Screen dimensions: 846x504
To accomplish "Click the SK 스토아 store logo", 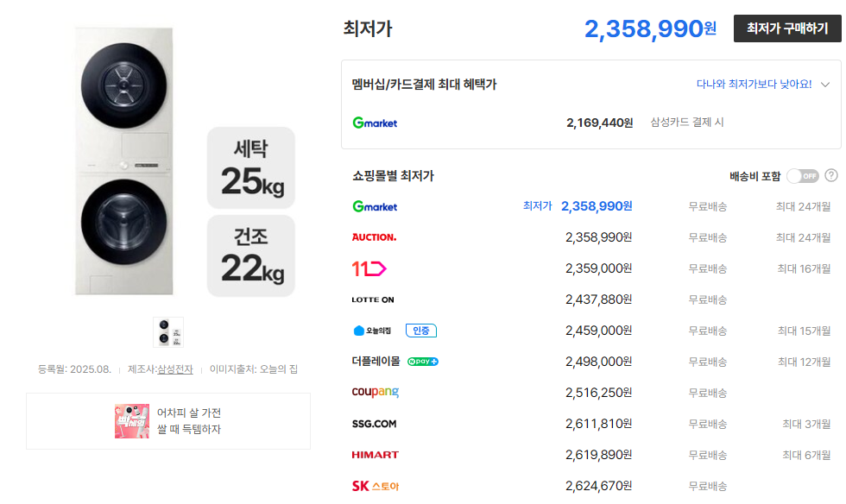I will tap(375, 486).
